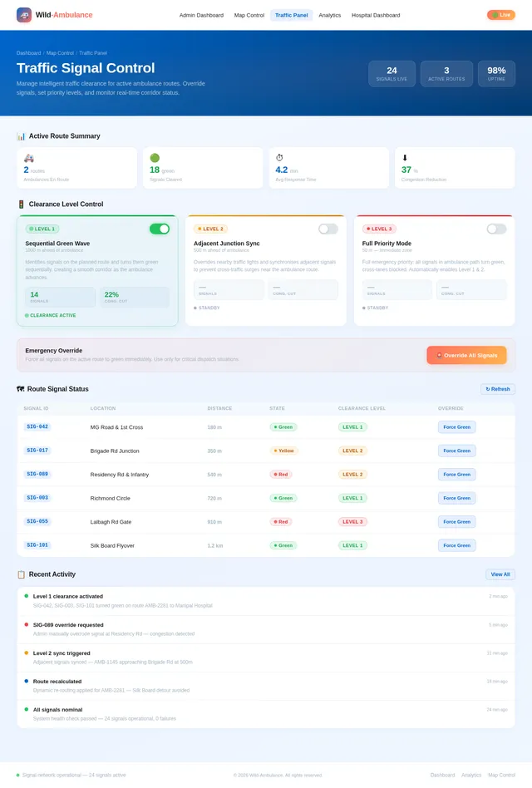The height and width of the screenshot is (788, 532).
Task: Click the 24 Signals Live stat box
Action: pos(392,74)
